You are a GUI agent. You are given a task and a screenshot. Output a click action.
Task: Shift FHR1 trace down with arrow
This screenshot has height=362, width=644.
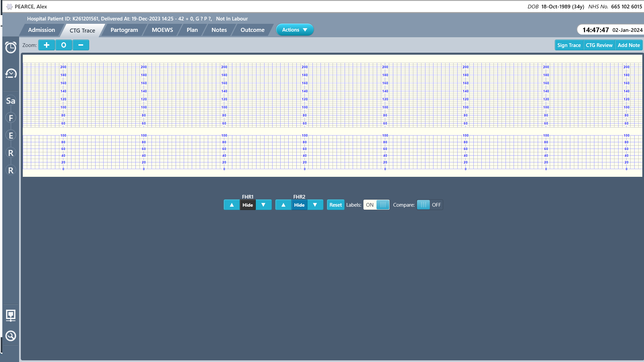pos(264,205)
